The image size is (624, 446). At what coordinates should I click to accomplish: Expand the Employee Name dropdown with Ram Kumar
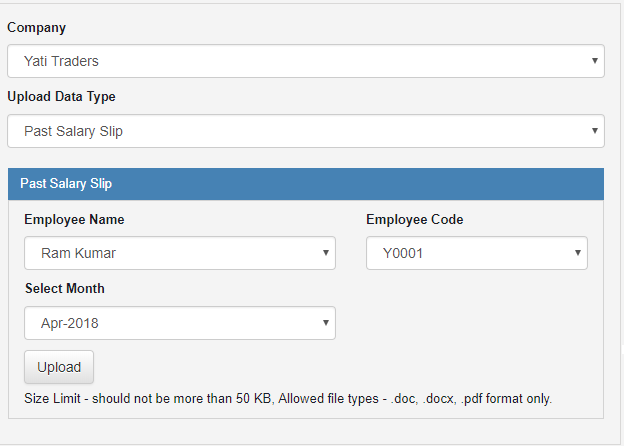pyautogui.click(x=180, y=253)
